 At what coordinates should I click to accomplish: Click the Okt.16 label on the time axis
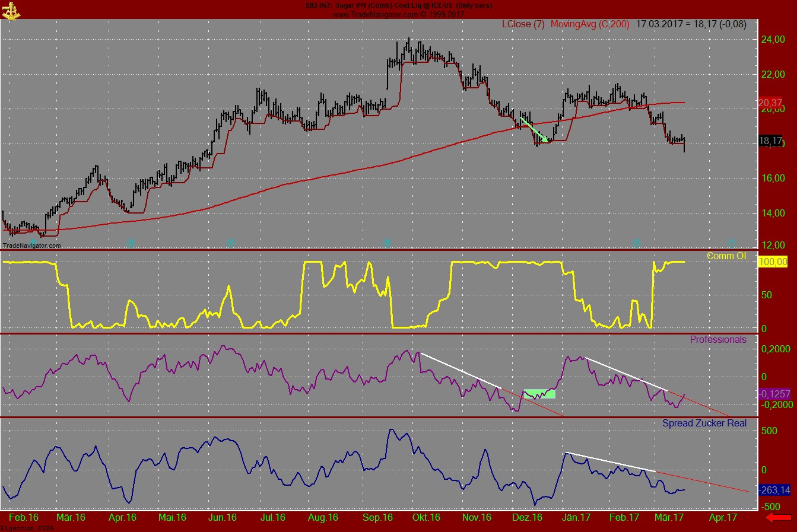[x=426, y=517]
